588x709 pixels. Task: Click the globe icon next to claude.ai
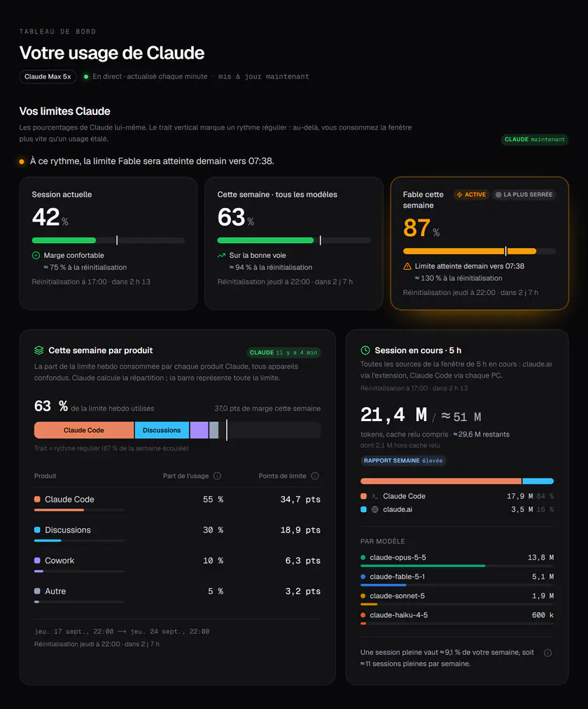(374, 509)
